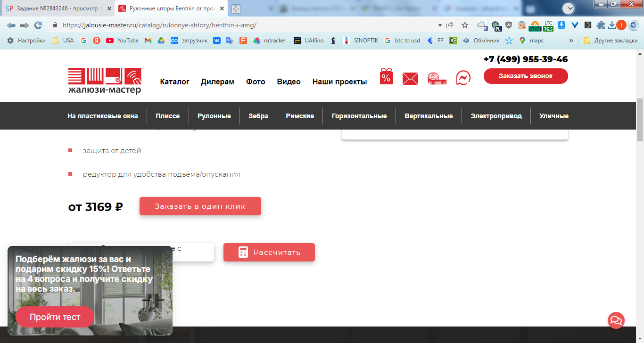Click the share page icon in address bar
Screen dimensions: 644x343
click(x=450, y=25)
